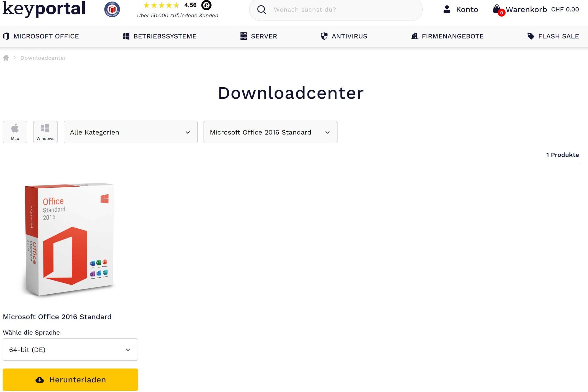Image resolution: width=588 pixels, height=392 pixels.
Task: Click the five-star rating display
Action: click(161, 5)
